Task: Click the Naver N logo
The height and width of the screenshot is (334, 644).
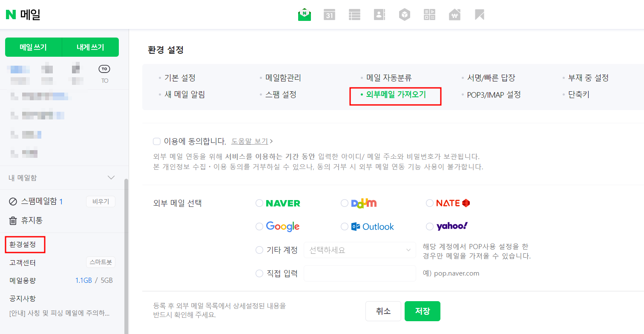Action: click(11, 15)
